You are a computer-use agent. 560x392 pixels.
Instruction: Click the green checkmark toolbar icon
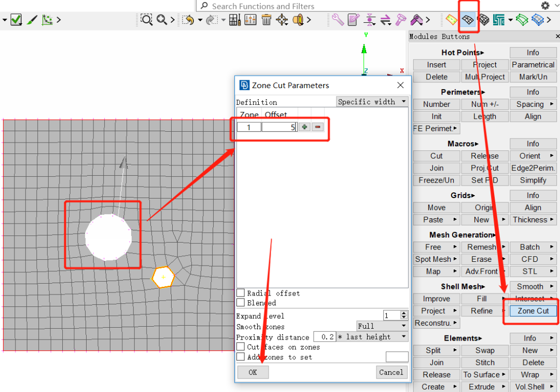coord(16,20)
